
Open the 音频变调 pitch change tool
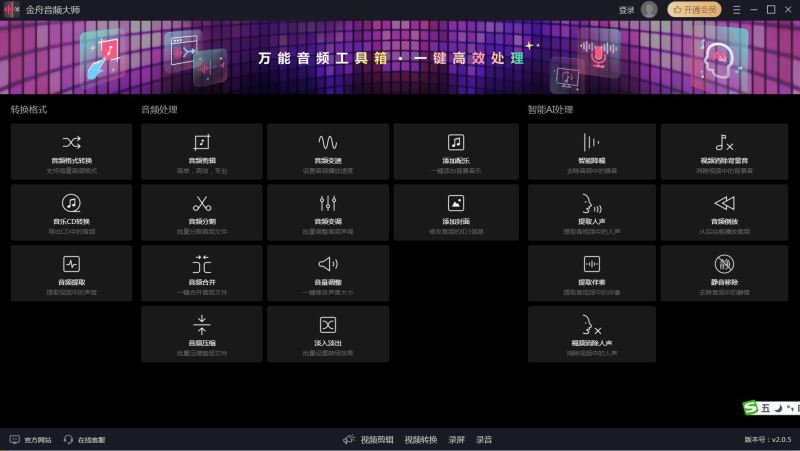coord(328,212)
